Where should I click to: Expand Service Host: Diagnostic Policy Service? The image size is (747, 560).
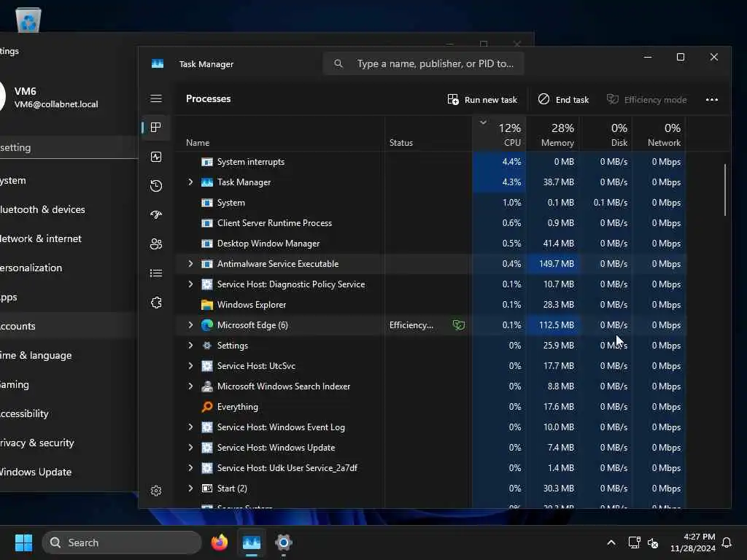190,284
